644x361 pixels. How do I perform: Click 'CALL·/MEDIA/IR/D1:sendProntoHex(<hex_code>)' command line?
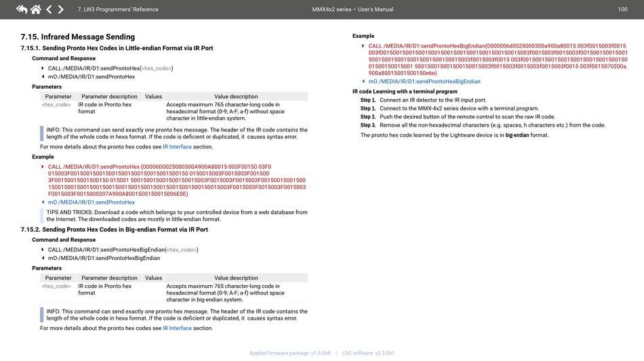110,68
